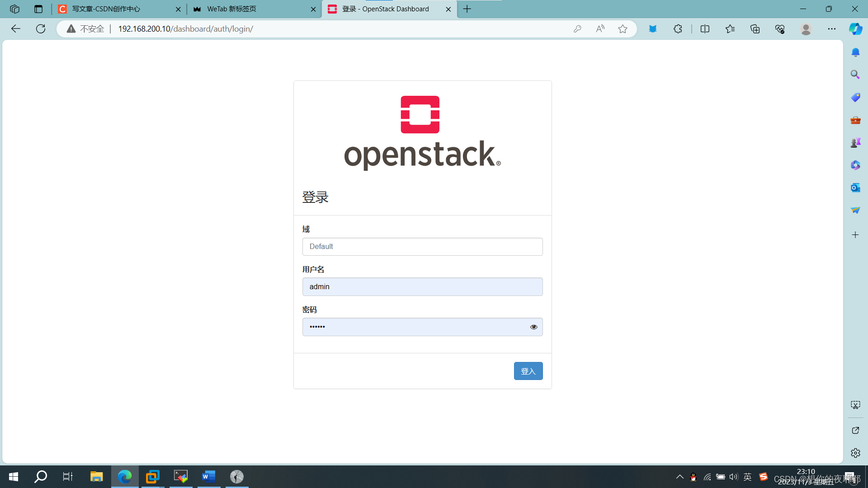Open Browser Essentials heart icon
The height and width of the screenshot is (488, 868).
click(x=780, y=29)
